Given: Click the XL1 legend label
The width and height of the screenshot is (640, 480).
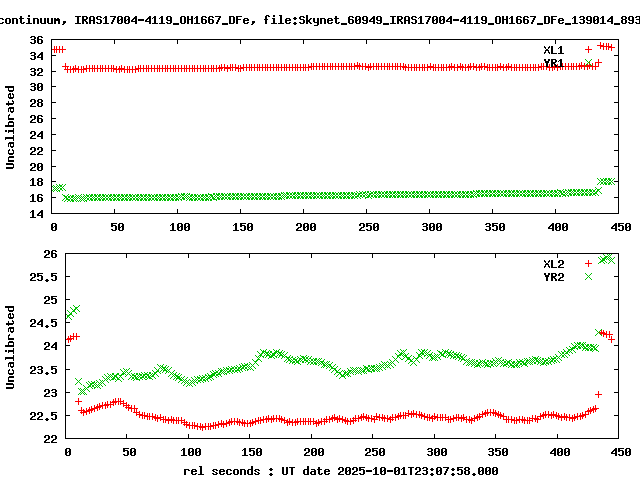Looking at the screenshot, I should [x=553, y=50].
